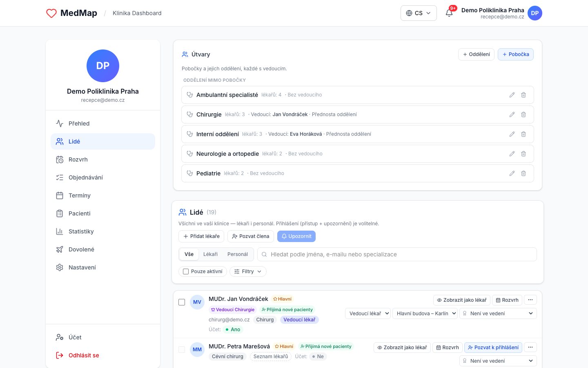The width and height of the screenshot is (588, 368).
Task: Expand the Filtry dropdown
Action: point(248,272)
